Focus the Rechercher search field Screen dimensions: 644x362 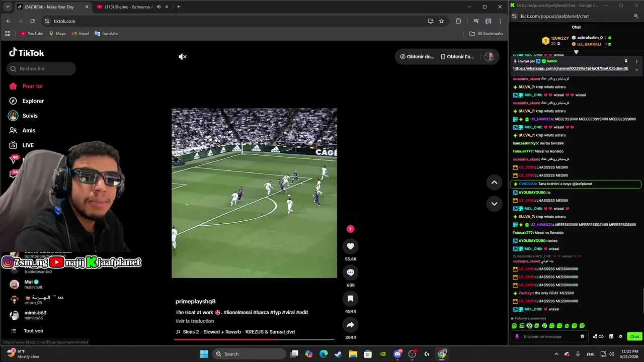[41, 69]
